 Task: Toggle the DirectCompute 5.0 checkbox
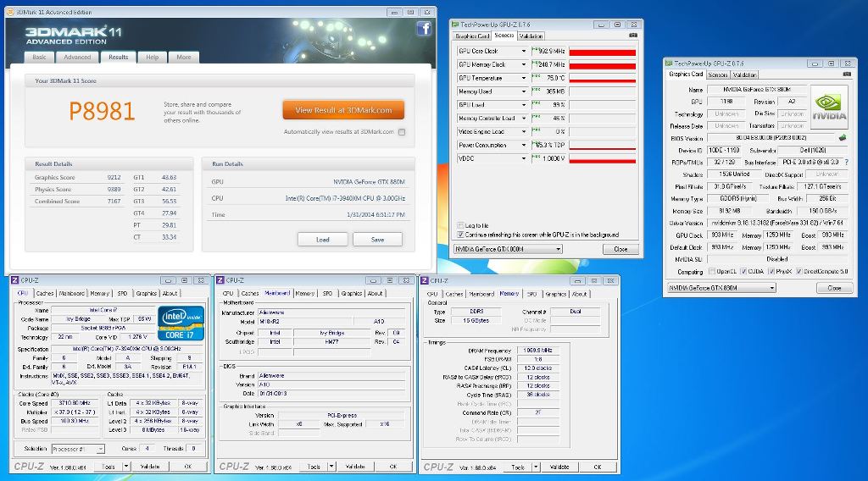pyautogui.click(x=798, y=272)
